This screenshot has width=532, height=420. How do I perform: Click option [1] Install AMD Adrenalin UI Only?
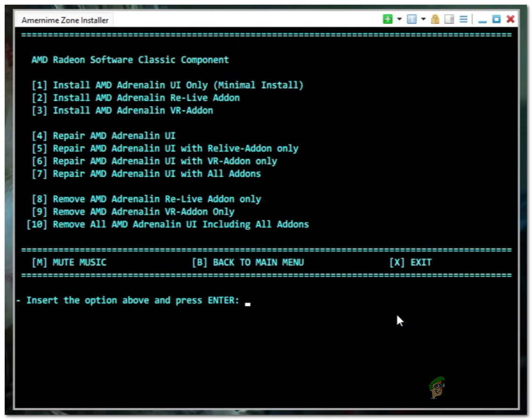point(167,85)
